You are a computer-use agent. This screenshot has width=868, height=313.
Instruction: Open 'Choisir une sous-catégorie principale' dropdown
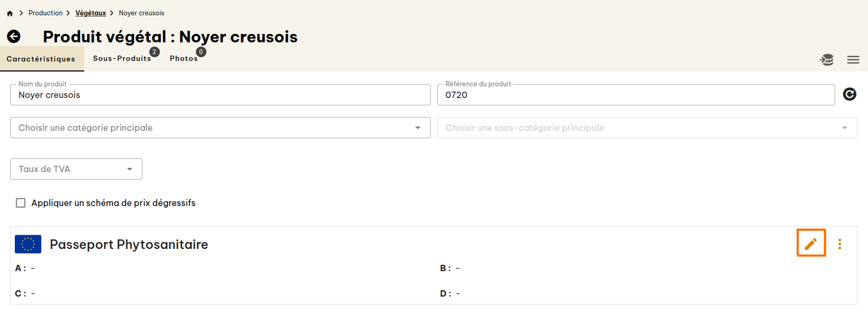(x=647, y=128)
